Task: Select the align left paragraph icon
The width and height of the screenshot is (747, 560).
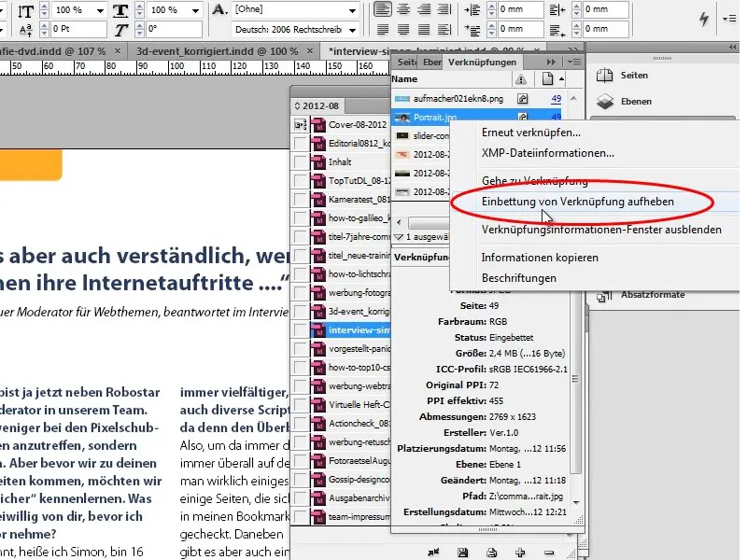Action: click(x=382, y=9)
